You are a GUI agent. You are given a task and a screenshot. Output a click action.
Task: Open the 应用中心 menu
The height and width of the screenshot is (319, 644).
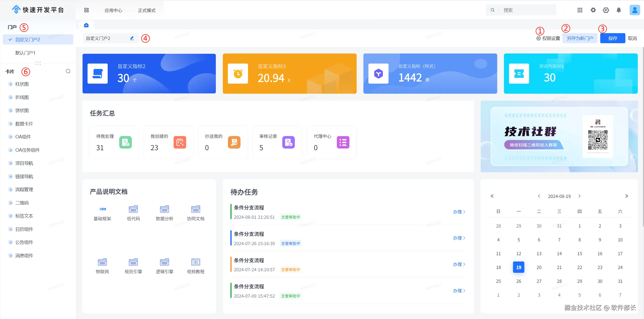click(113, 10)
